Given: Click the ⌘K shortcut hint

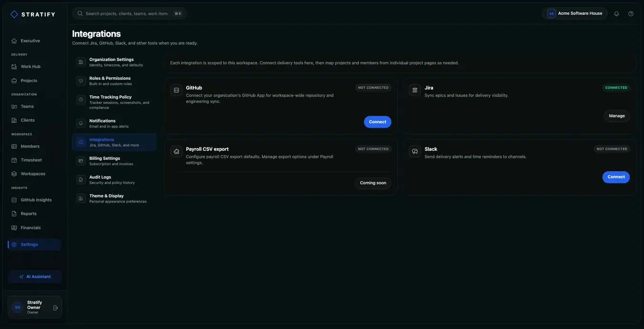Looking at the screenshot, I should 178,14.
